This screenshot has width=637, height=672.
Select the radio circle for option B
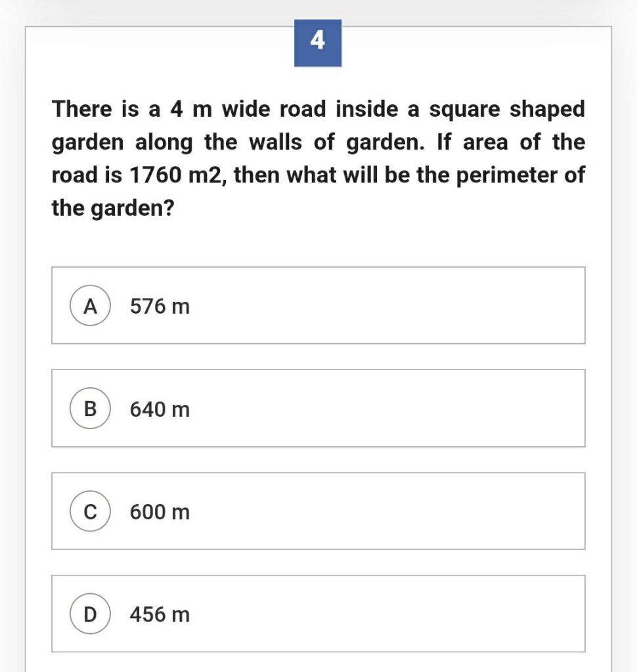pos(91,408)
